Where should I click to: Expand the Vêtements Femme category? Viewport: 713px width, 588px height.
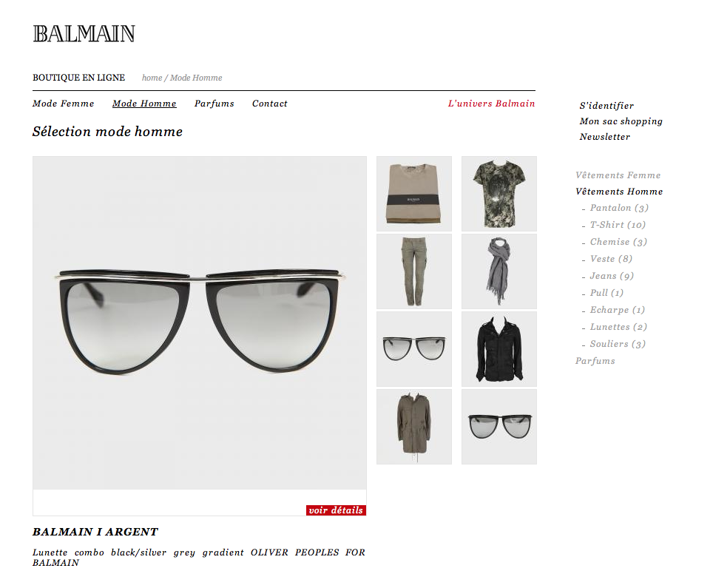click(618, 175)
